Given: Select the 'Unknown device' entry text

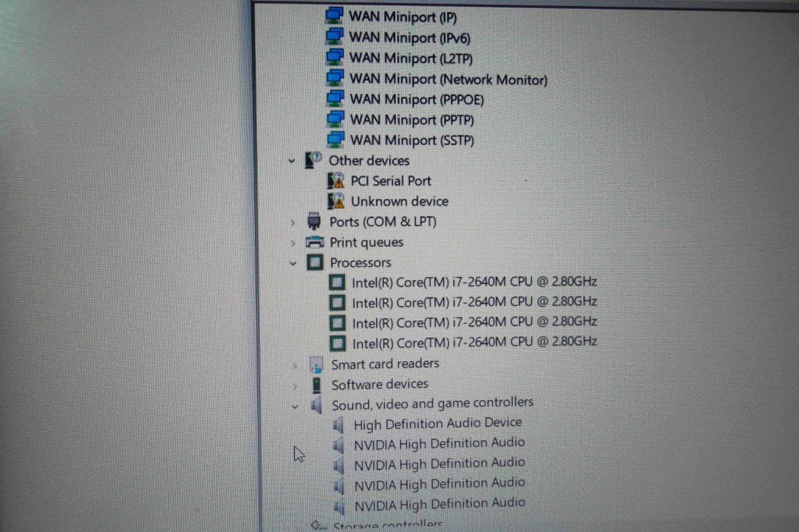Looking at the screenshot, I should click(399, 201).
